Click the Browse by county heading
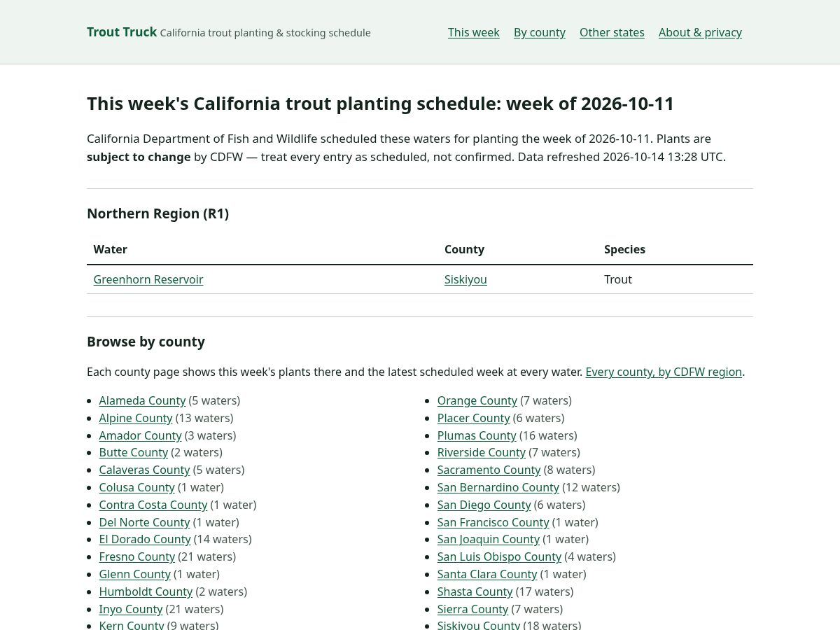 (x=146, y=342)
